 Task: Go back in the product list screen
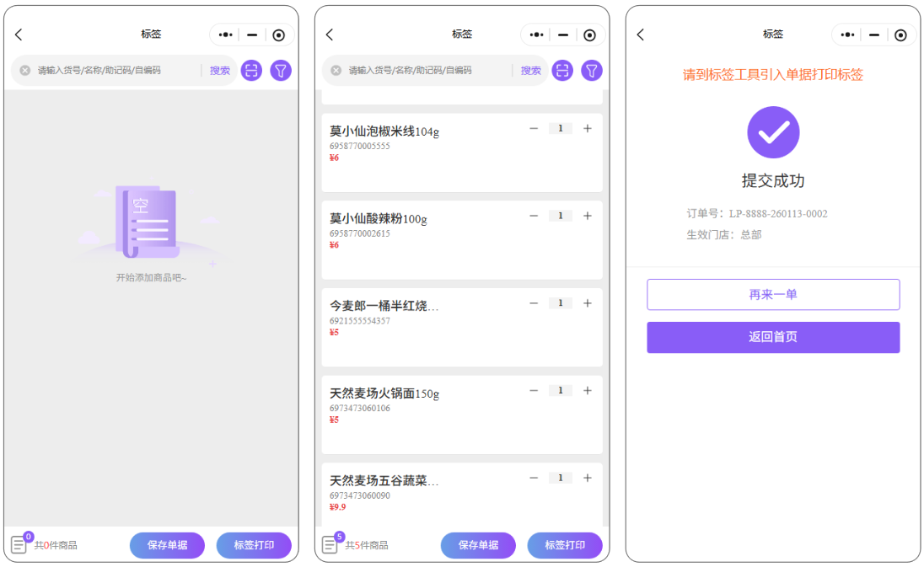[x=330, y=35]
